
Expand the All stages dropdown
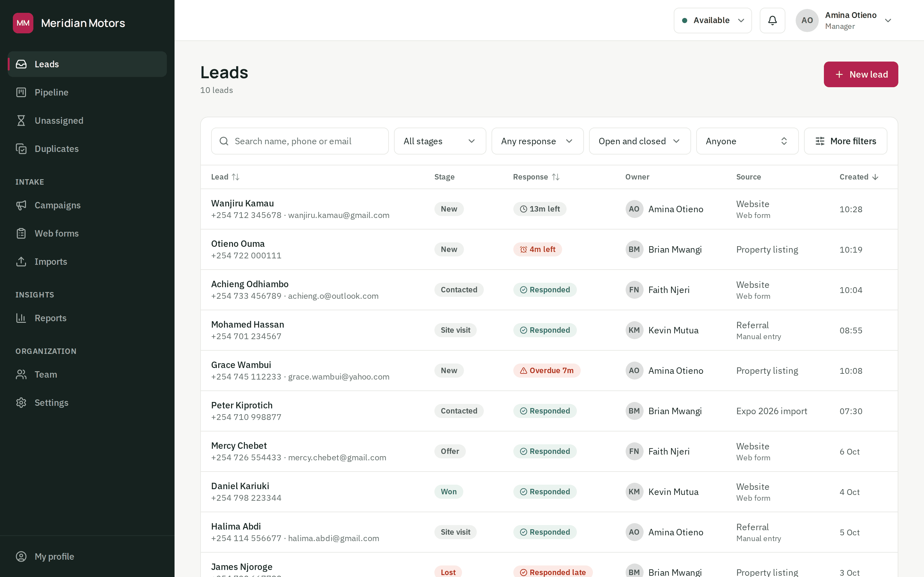440,141
